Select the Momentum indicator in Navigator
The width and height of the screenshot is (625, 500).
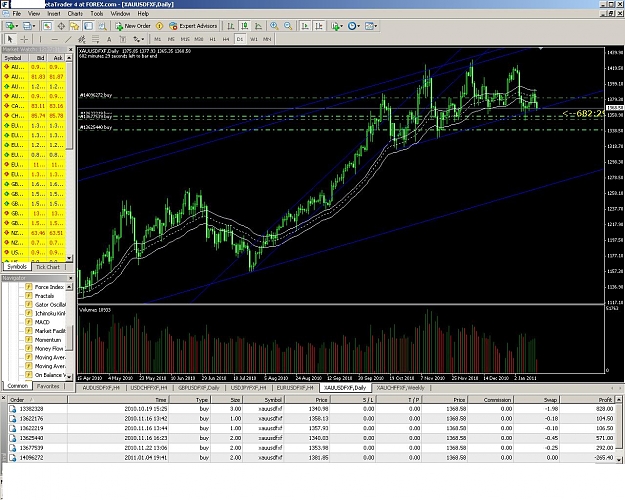(48, 340)
